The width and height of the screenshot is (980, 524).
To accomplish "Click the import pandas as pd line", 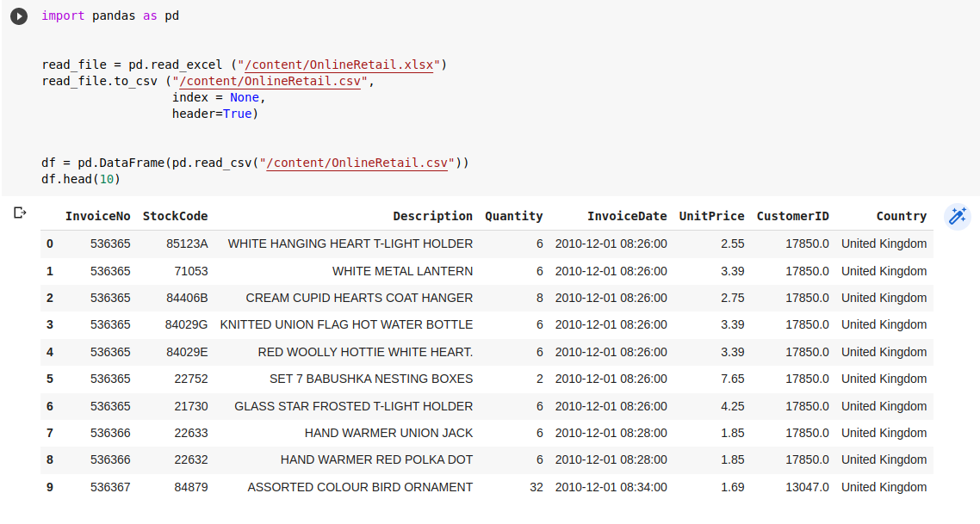I will coord(110,16).
